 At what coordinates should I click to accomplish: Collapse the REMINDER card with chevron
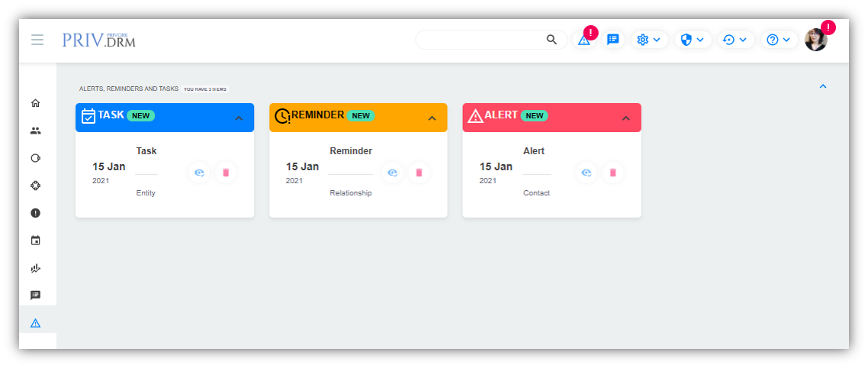click(x=432, y=118)
